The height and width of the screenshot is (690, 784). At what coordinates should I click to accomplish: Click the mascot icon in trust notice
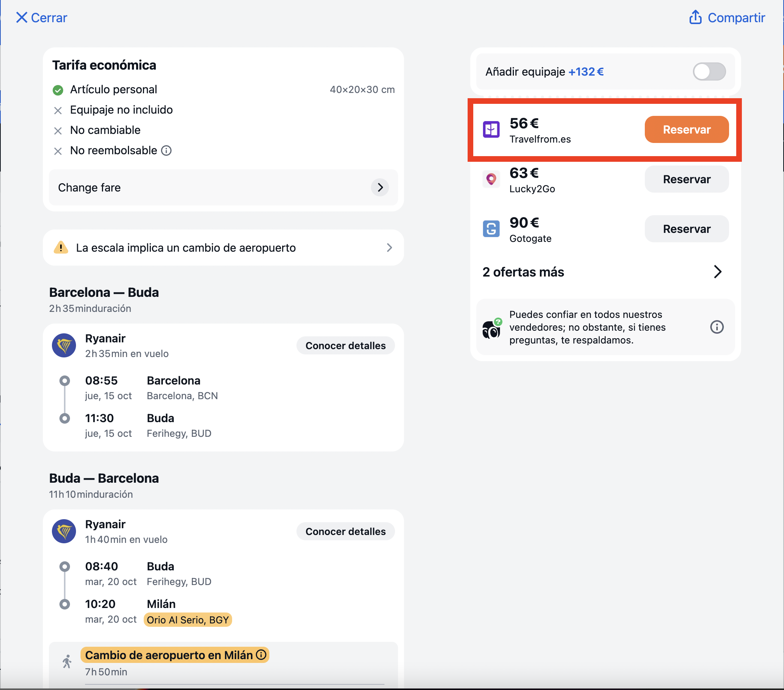(x=491, y=328)
